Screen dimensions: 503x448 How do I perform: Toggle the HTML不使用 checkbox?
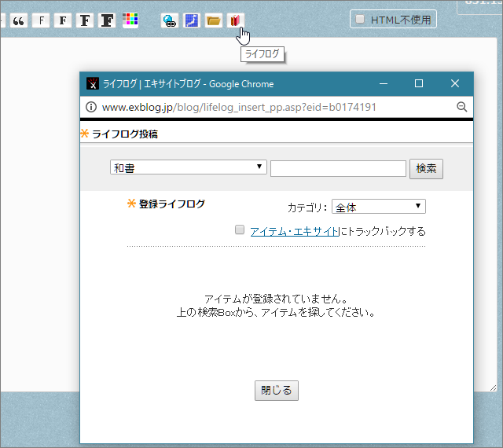click(360, 19)
